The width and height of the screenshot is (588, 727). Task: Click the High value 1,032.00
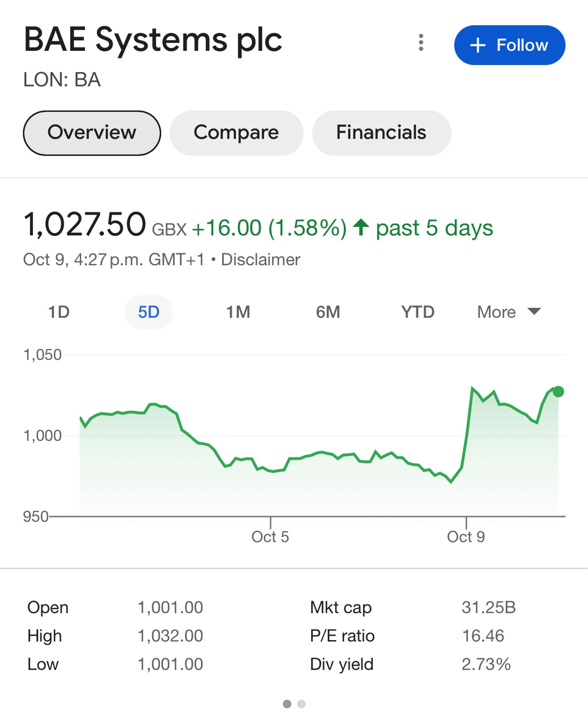[x=170, y=636]
